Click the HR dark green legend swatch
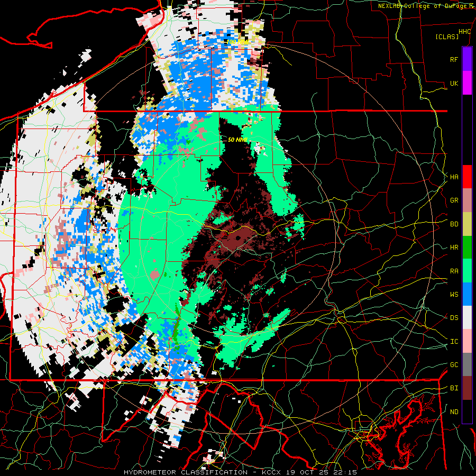 click(x=467, y=248)
